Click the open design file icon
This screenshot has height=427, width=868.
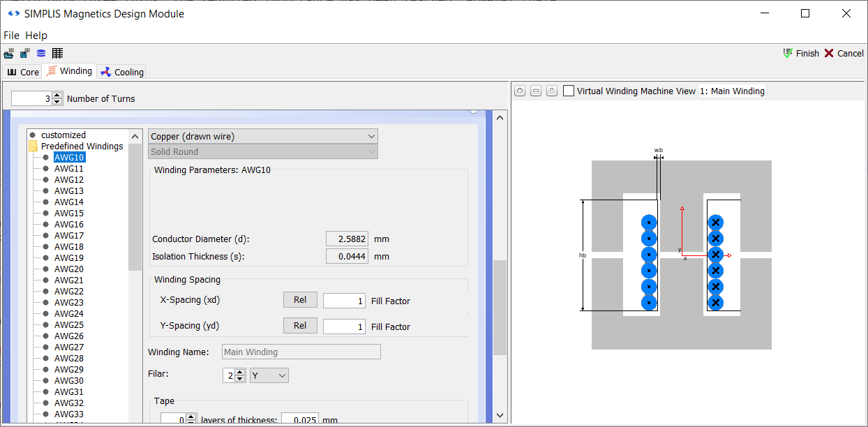[9, 54]
